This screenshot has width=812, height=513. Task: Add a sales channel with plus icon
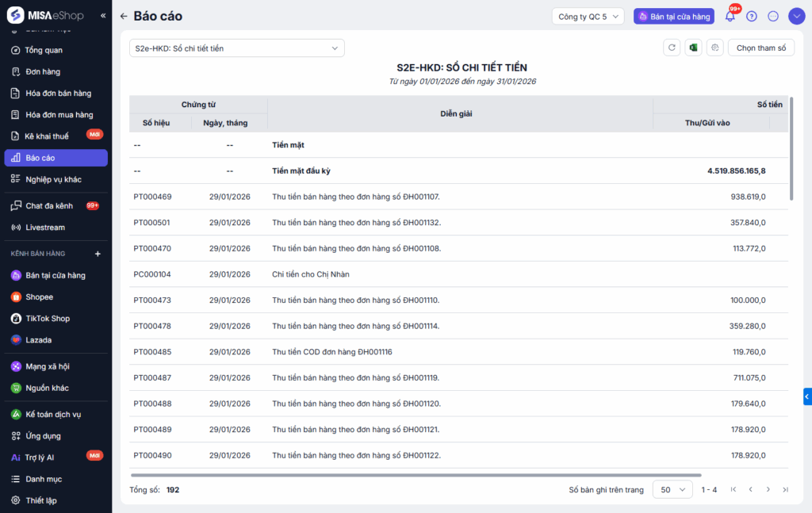tap(98, 254)
